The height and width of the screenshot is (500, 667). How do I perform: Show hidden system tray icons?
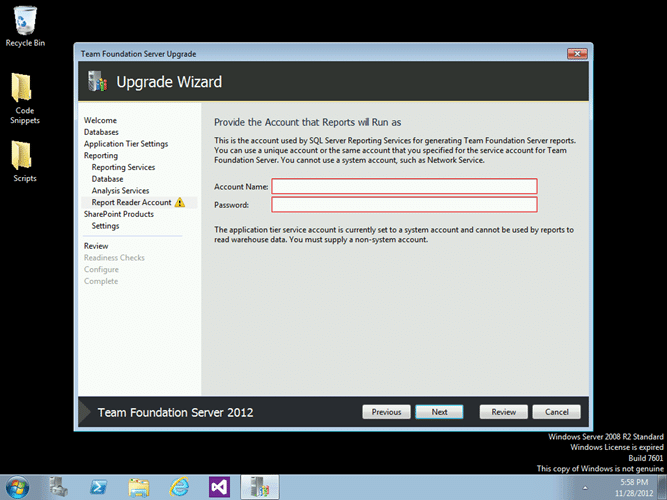585,488
